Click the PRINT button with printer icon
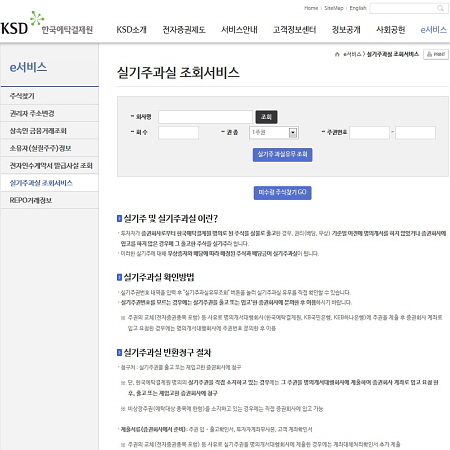 point(436,54)
